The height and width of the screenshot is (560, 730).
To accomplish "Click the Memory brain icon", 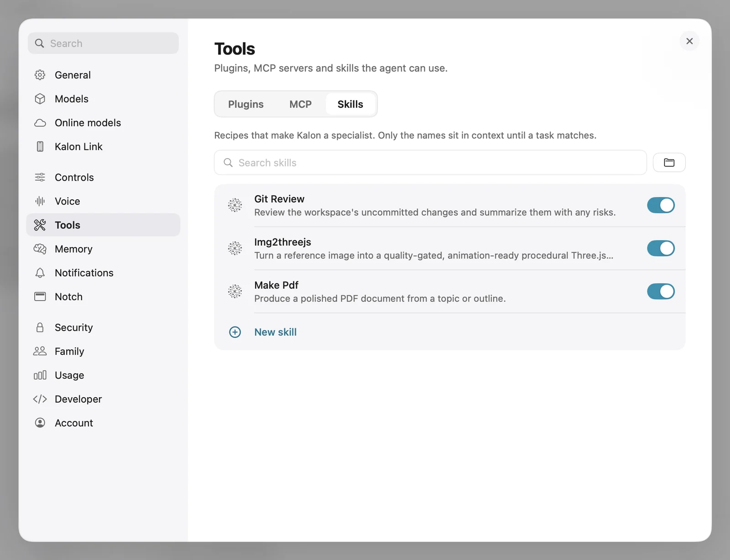I will tap(40, 249).
